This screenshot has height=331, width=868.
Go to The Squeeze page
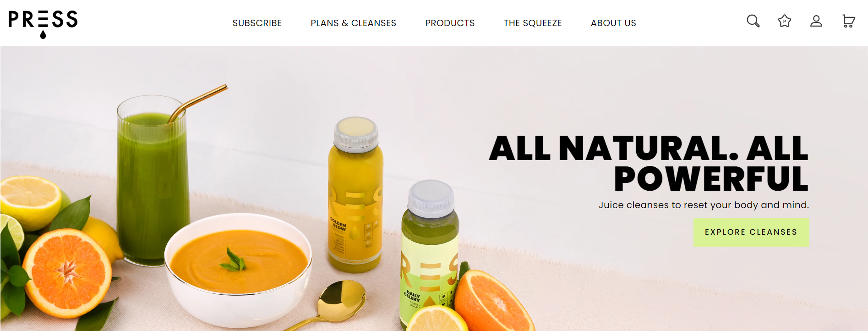(x=533, y=23)
